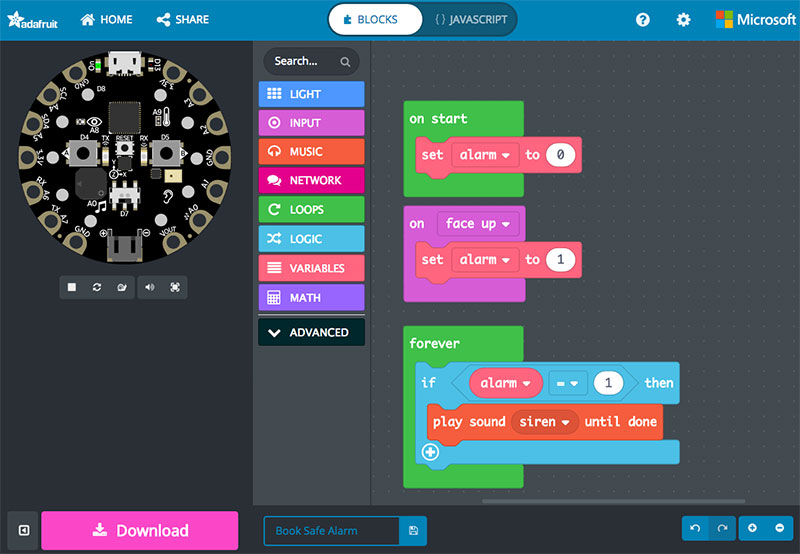The image size is (800, 554).
Task: Toggle slow-motion snail mode
Action: coord(121,287)
